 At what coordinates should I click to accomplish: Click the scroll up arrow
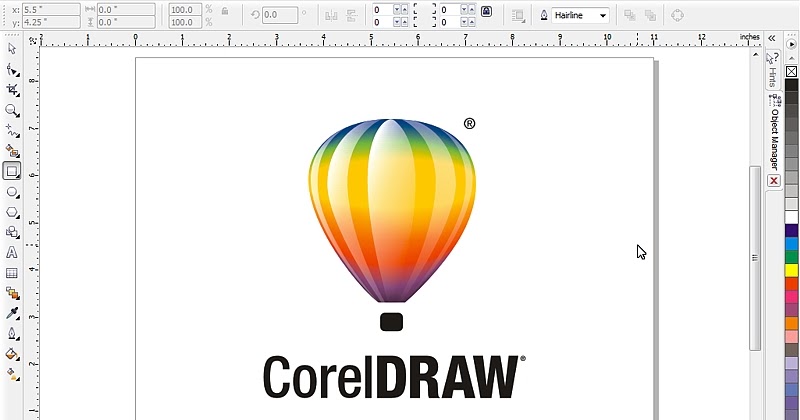click(755, 54)
